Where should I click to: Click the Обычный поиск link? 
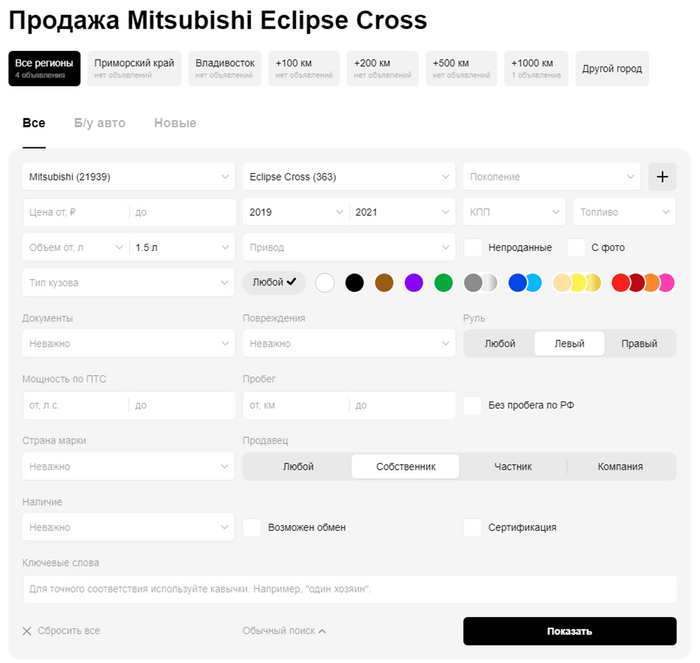[279, 631]
